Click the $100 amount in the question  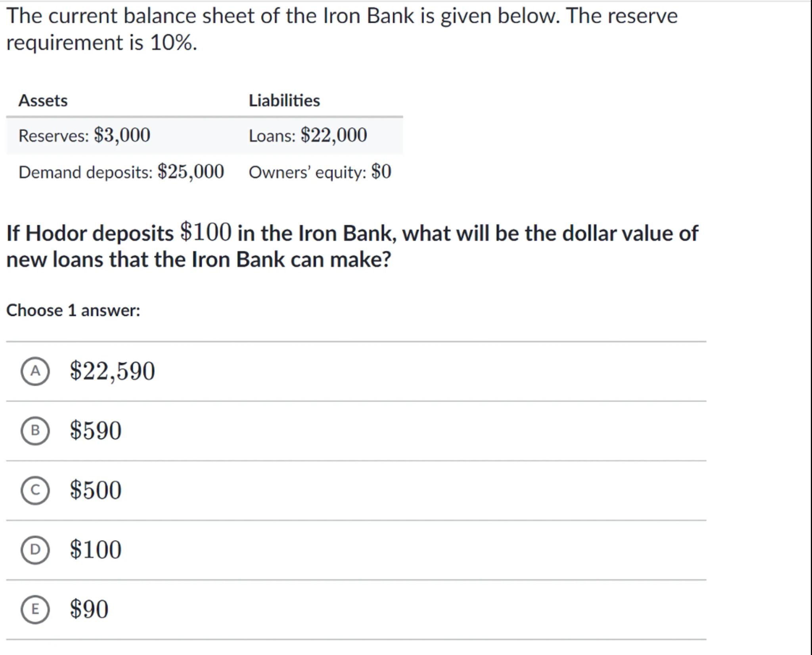tap(206, 232)
